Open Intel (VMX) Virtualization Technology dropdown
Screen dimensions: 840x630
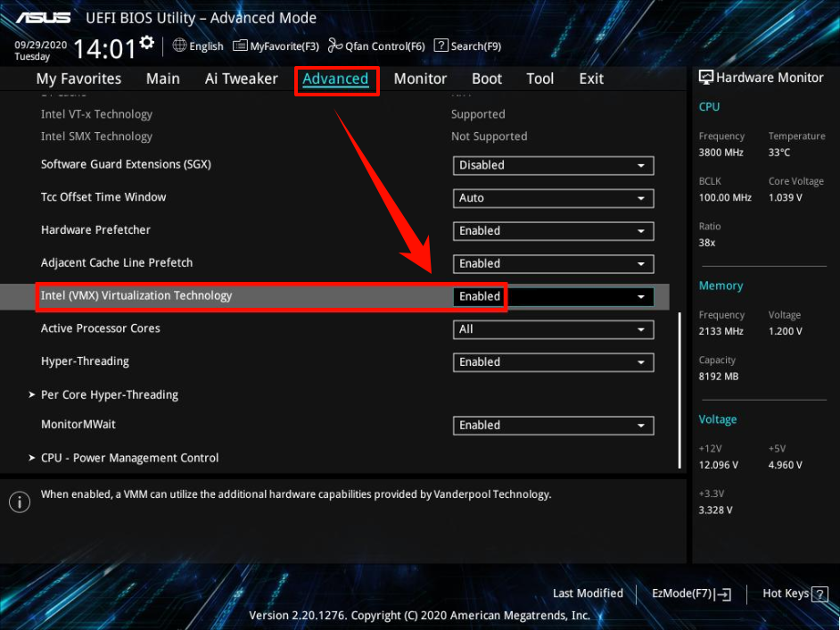[x=553, y=296]
